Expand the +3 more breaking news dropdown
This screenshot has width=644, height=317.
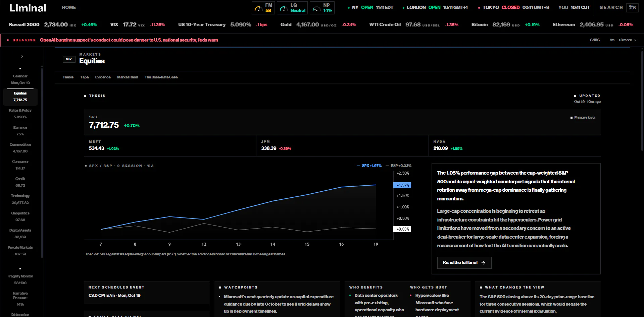tap(627, 40)
